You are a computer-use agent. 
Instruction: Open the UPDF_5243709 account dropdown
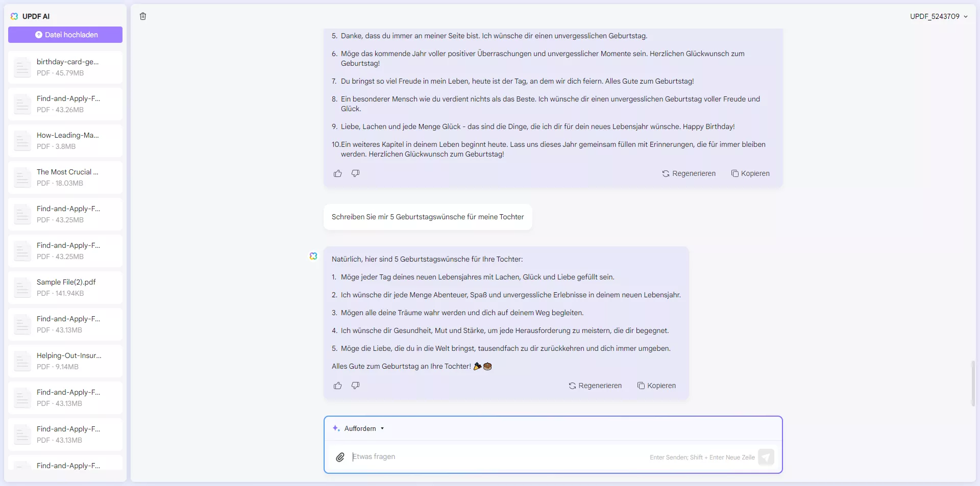click(x=939, y=16)
